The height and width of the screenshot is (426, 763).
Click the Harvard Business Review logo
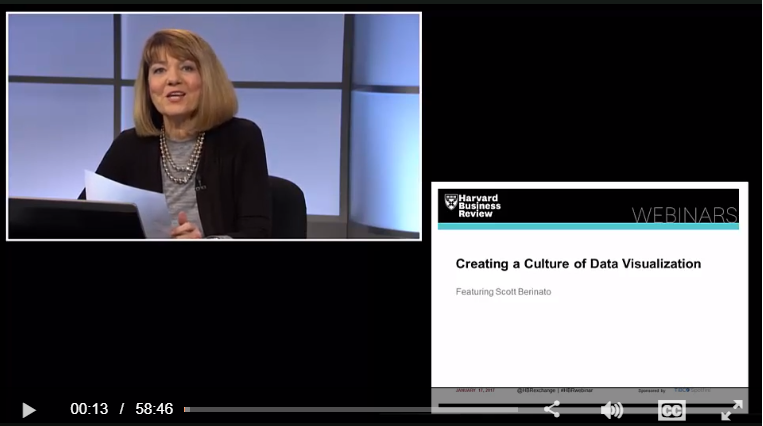[x=472, y=205]
